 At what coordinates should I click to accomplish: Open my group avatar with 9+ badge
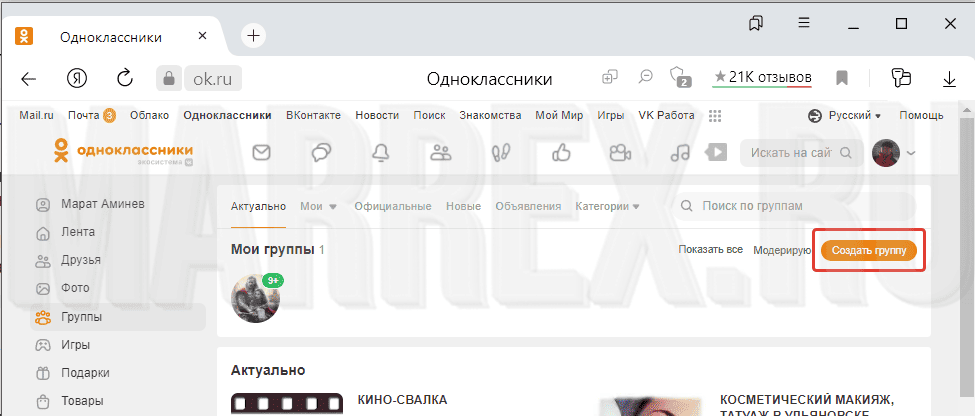(x=256, y=298)
